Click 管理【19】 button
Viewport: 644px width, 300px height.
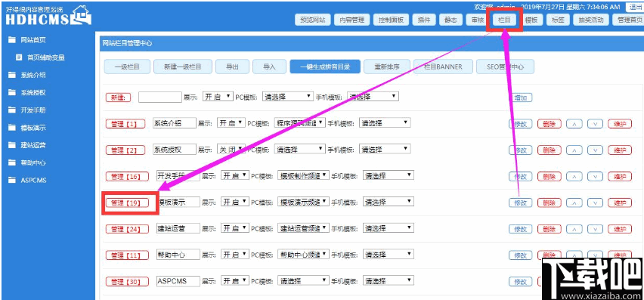127,203
